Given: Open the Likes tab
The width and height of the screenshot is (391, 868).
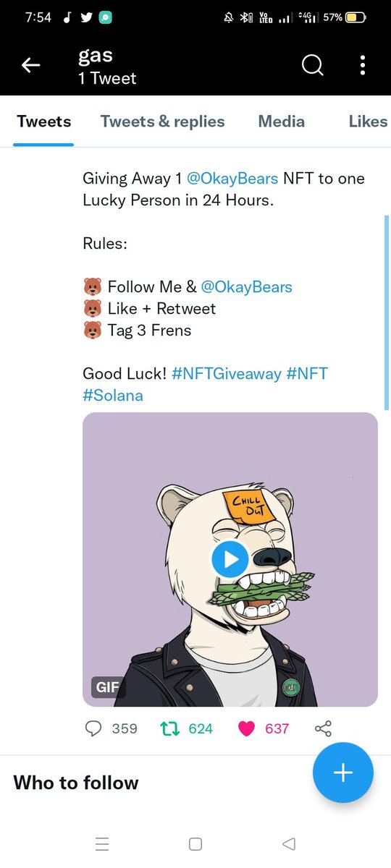Looking at the screenshot, I should (368, 122).
